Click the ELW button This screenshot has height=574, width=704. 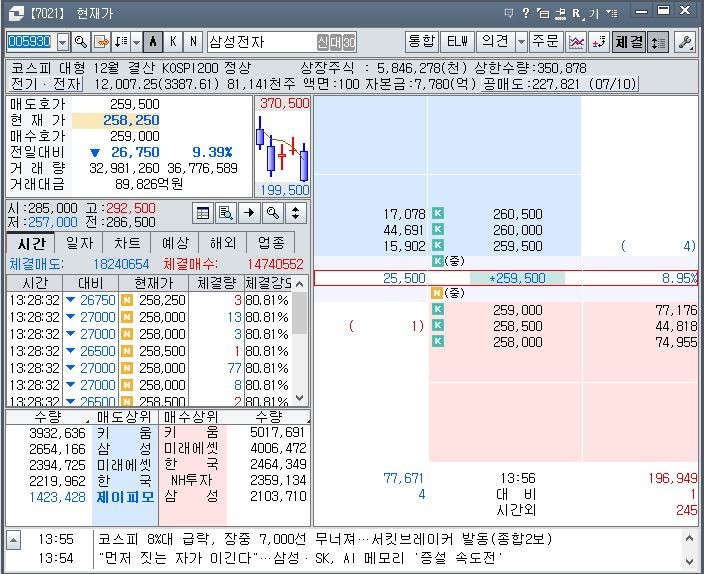pos(457,42)
